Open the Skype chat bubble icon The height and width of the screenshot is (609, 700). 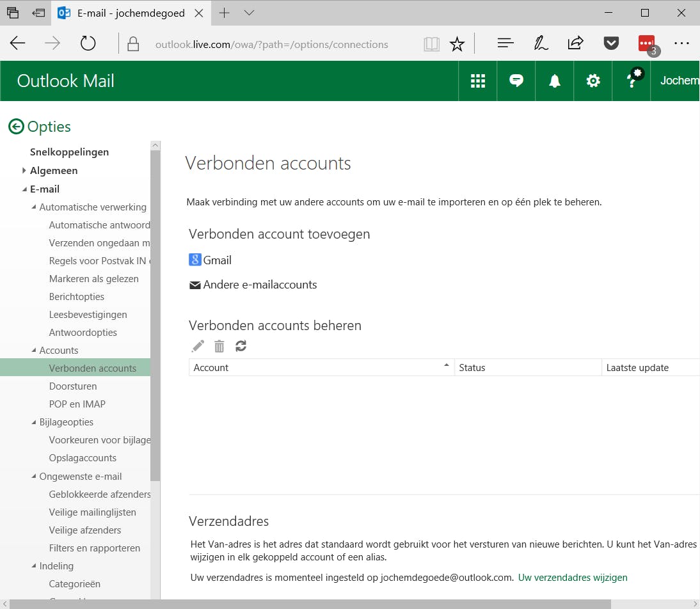click(x=516, y=81)
